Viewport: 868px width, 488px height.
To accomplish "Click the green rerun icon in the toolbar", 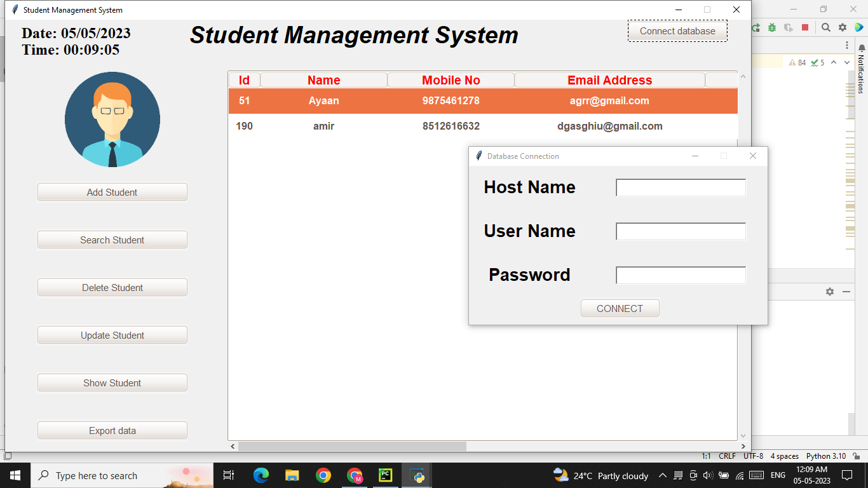I will (755, 27).
